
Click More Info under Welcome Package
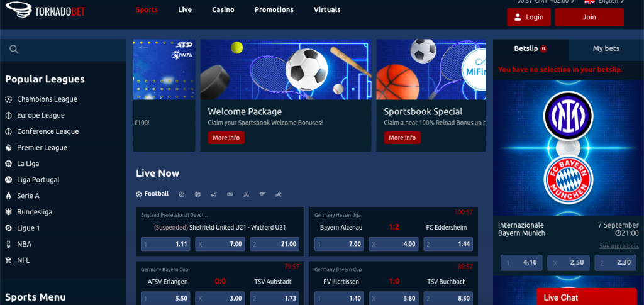(226, 138)
